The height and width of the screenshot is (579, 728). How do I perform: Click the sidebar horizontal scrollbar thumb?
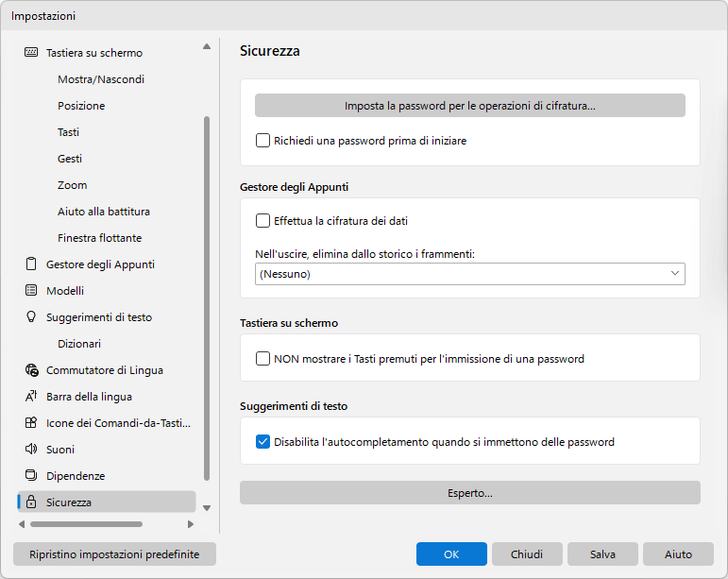pos(86,524)
